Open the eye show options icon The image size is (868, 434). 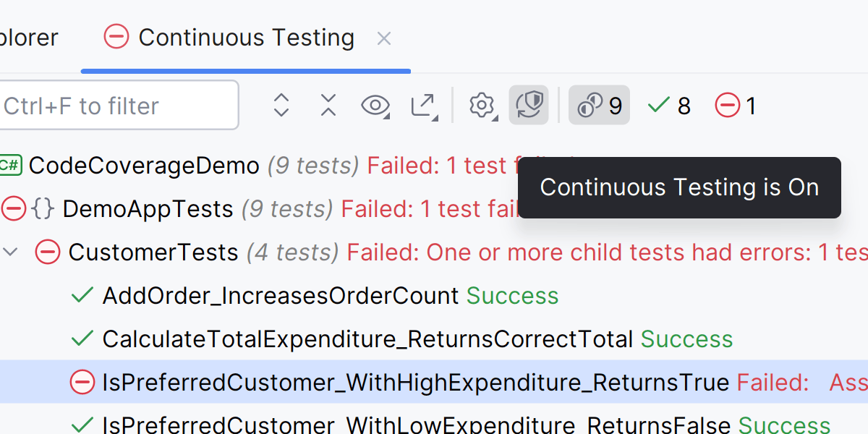375,106
